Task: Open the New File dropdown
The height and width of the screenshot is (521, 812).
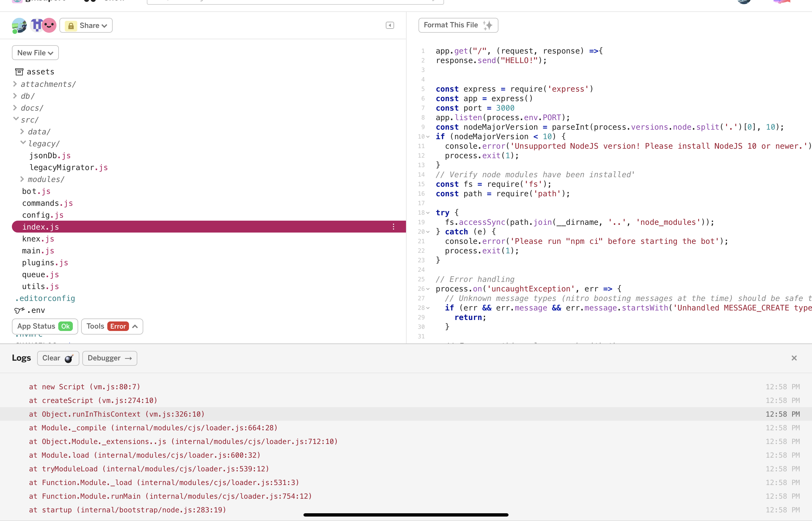Action: click(35, 53)
